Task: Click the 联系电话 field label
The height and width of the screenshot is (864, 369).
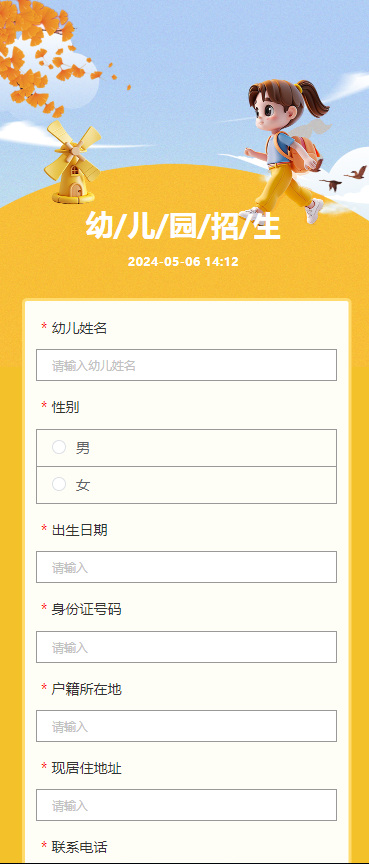Action: click(x=80, y=847)
